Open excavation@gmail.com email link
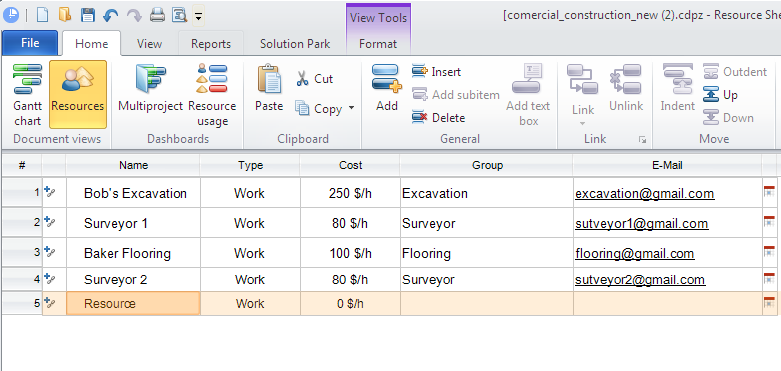The width and height of the screenshot is (781, 371). pyautogui.click(x=645, y=193)
